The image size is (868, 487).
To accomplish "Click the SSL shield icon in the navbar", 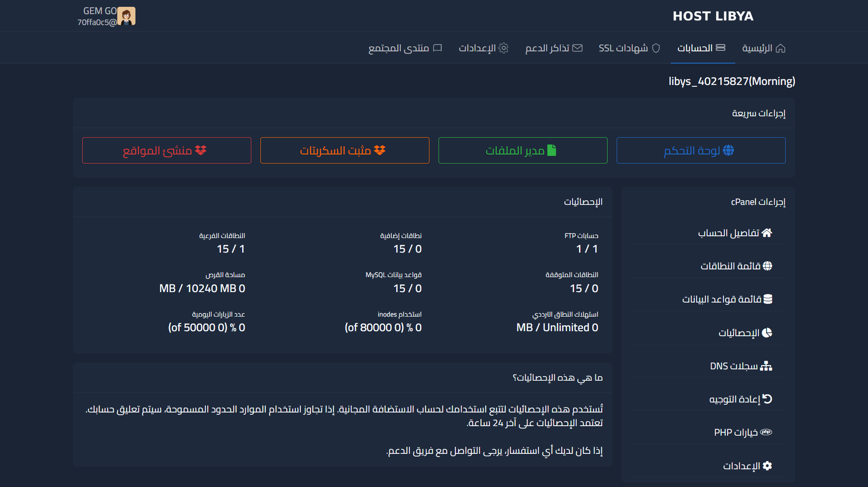I will 655,47.
